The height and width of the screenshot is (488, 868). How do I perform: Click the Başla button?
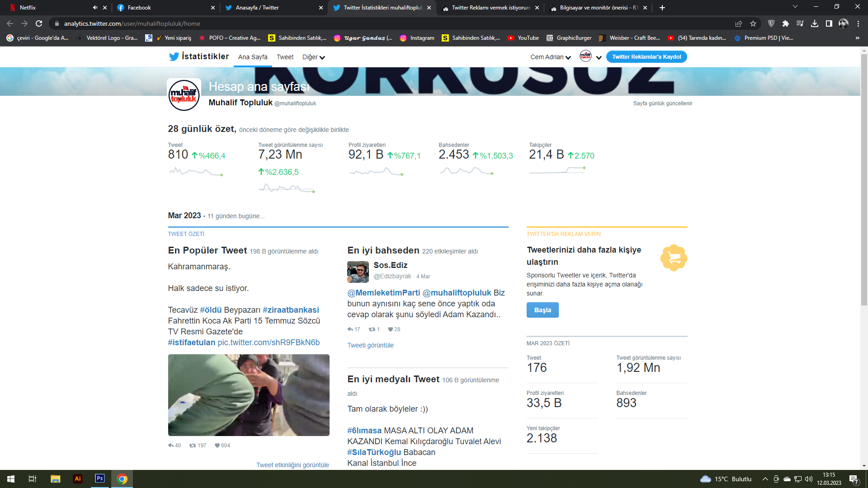coord(542,310)
